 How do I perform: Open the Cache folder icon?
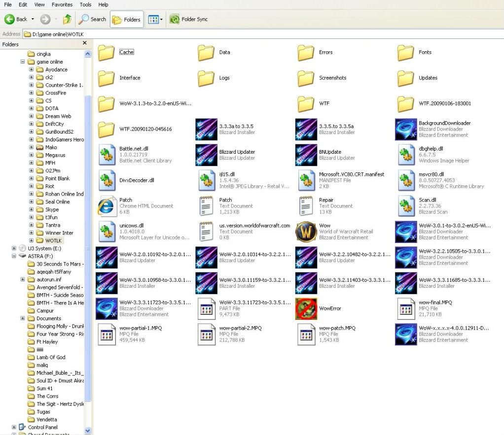[x=107, y=52]
